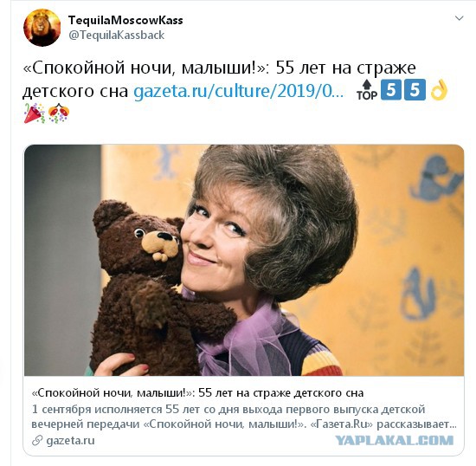476x466 pixels.
Task: Click the OK hand emoji
Action: (439, 89)
